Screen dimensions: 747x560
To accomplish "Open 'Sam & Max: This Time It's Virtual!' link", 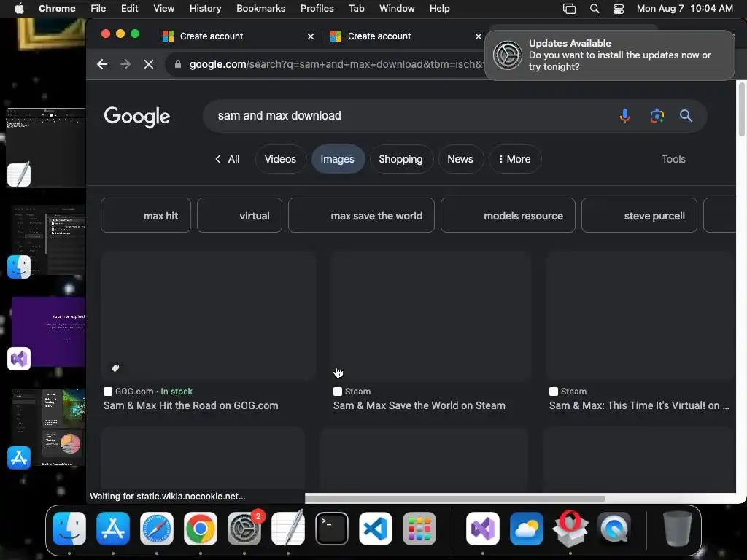I will (639, 405).
